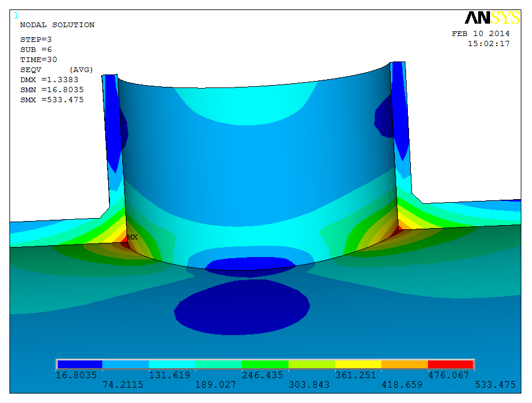Click the STEP=3 label

(x=36, y=40)
